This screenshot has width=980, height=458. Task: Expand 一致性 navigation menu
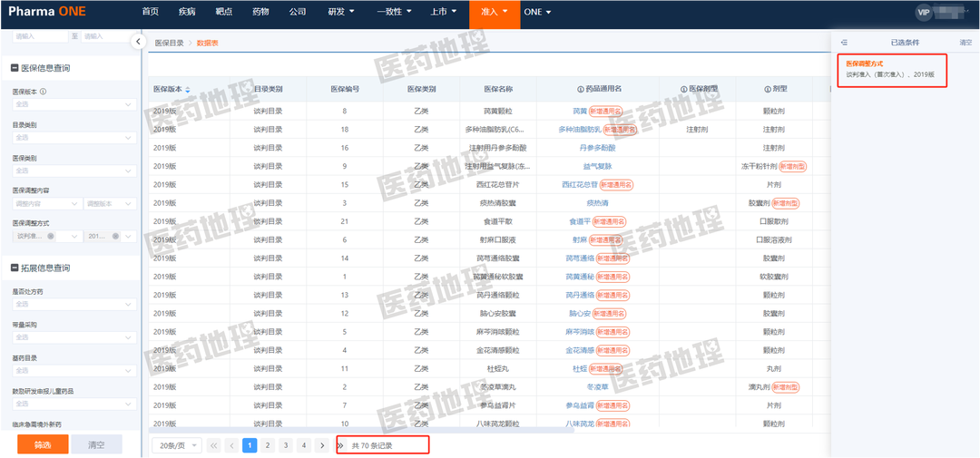tap(395, 12)
